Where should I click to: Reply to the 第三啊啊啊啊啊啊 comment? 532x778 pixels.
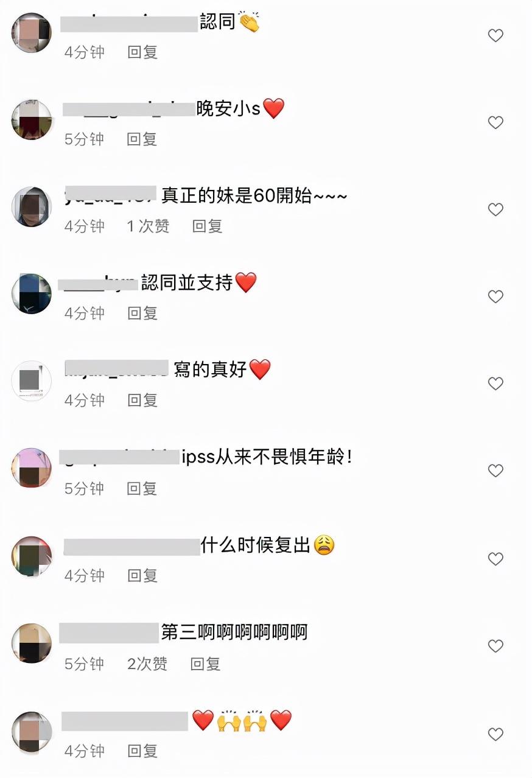(x=205, y=664)
